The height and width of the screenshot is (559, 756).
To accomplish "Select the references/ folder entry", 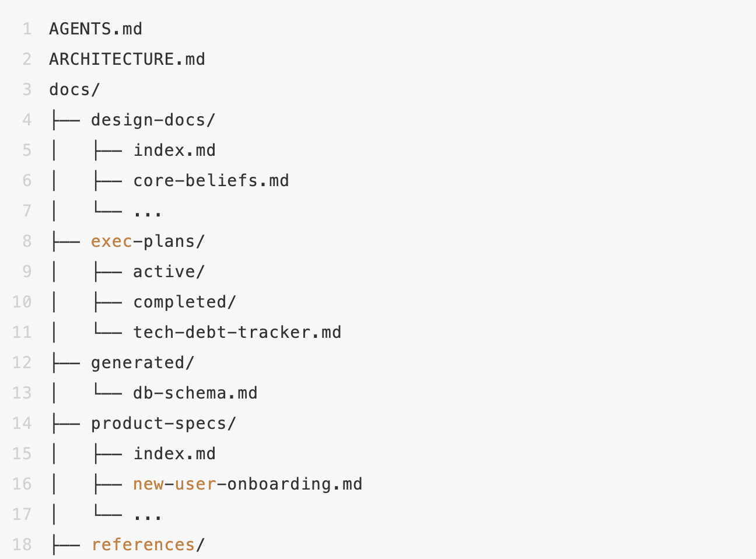I will pyautogui.click(x=148, y=545).
